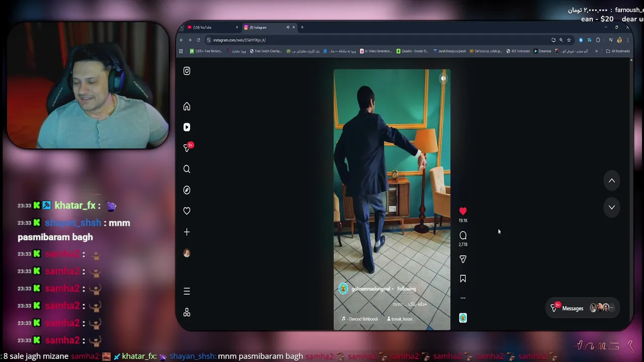Image resolution: width=644 pixels, height=362 pixels.
Task: Close the YouTube tab
Action: coord(237,27)
